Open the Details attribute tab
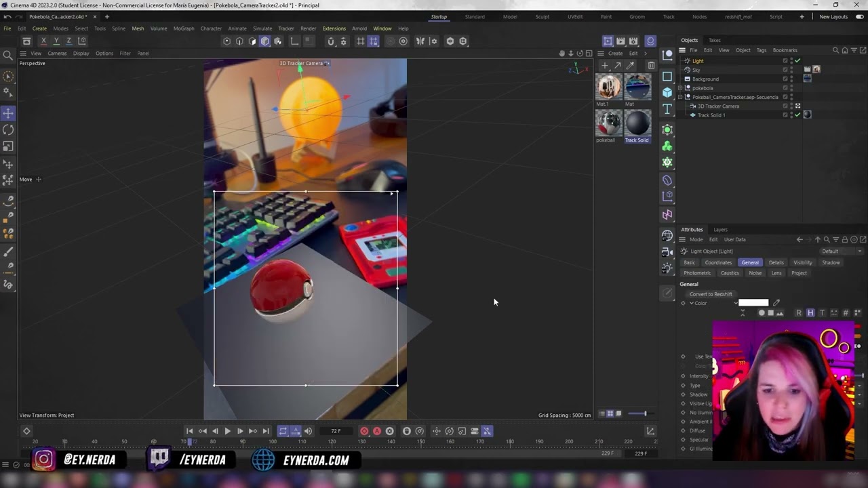This screenshot has width=868, height=488. coord(776,262)
